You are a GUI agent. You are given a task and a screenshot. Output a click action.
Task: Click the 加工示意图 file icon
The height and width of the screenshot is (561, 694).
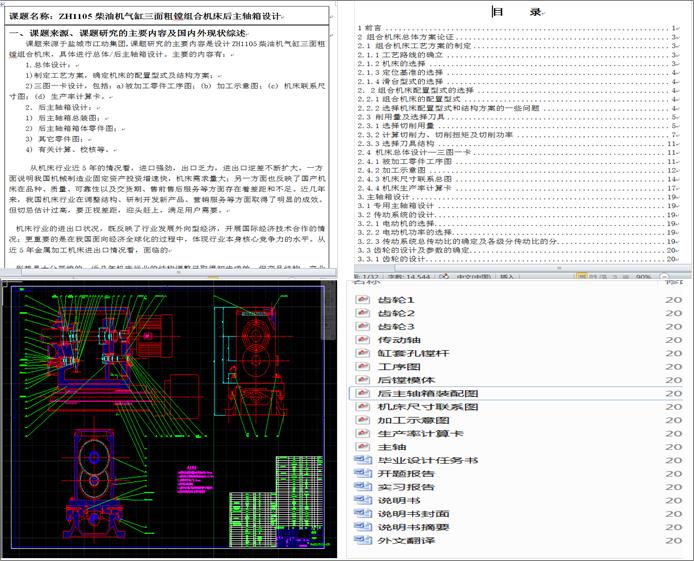point(362,420)
